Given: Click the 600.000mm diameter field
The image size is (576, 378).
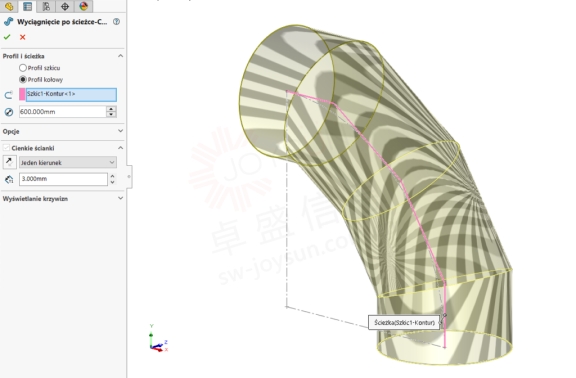Looking at the screenshot, I should 63,112.
